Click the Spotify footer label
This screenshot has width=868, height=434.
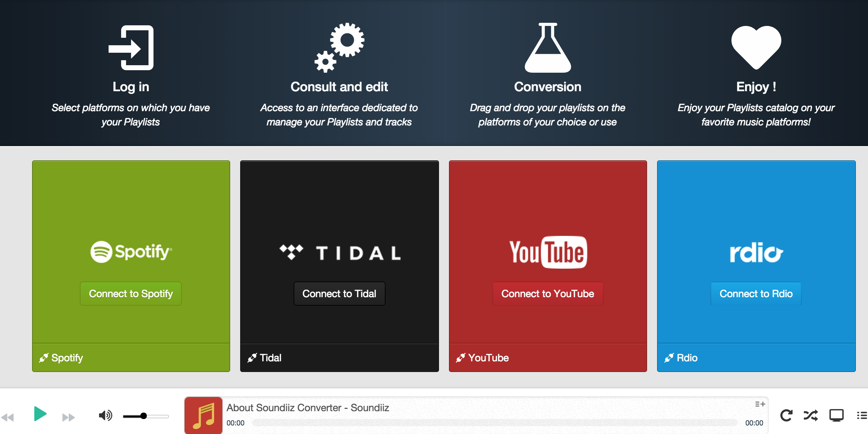67,358
